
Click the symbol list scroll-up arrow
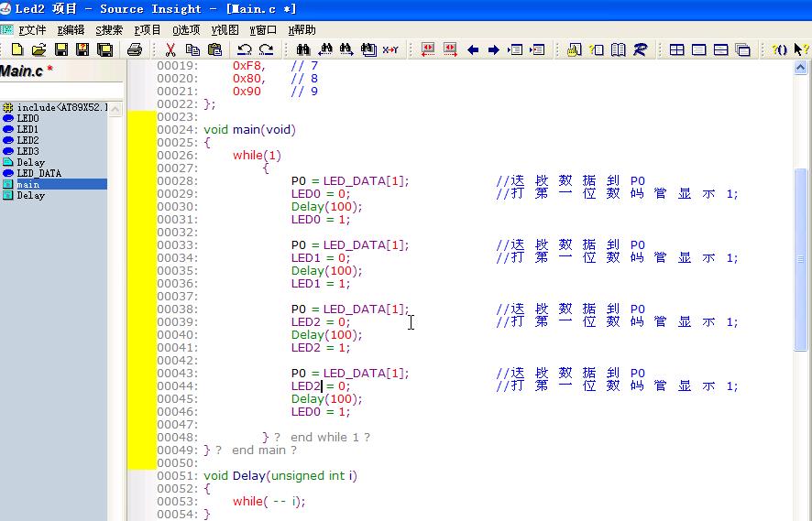(x=115, y=109)
